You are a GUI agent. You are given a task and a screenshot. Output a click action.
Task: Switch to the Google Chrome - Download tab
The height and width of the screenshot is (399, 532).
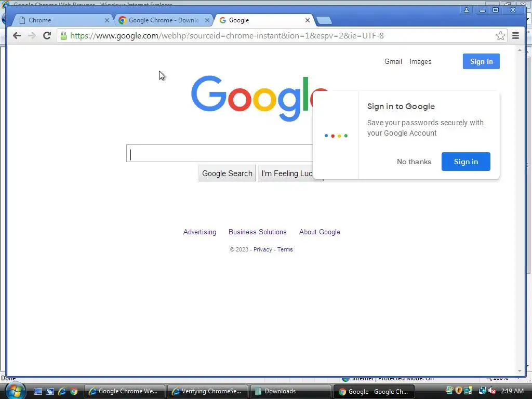point(163,20)
